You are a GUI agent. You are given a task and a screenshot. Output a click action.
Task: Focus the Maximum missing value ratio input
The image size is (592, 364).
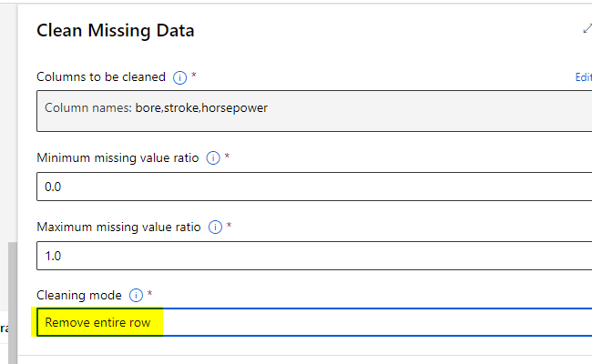(310, 256)
